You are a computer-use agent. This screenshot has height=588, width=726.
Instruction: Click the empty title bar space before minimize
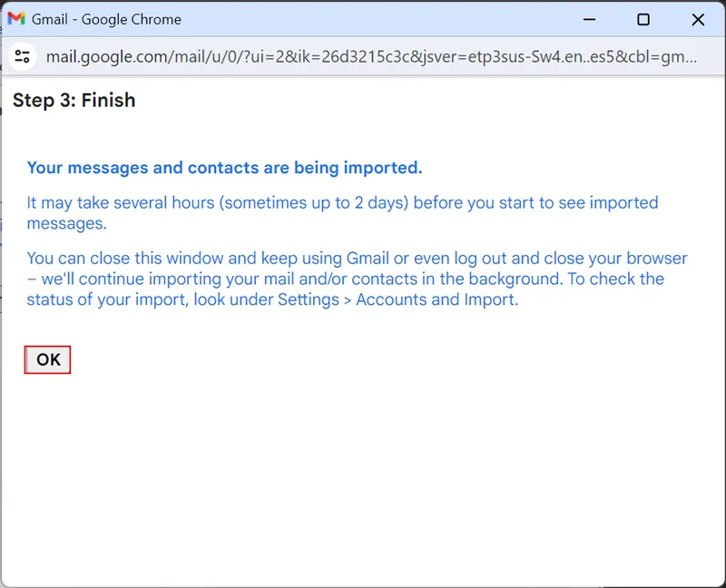click(381, 19)
